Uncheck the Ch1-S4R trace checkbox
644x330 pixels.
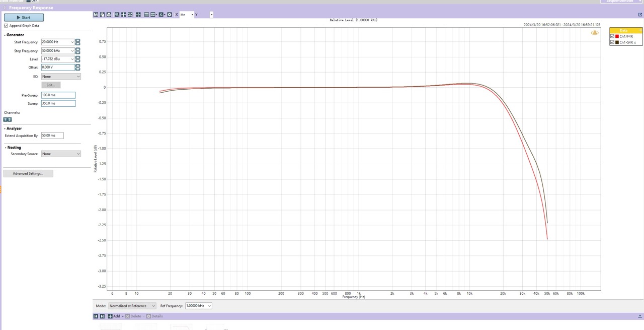(x=612, y=42)
